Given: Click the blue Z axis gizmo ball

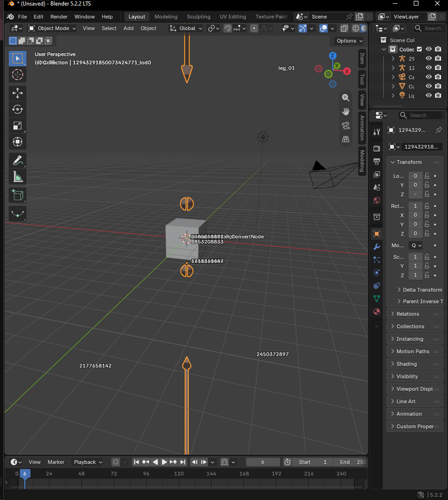Looking at the screenshot, I should [332, 56].
